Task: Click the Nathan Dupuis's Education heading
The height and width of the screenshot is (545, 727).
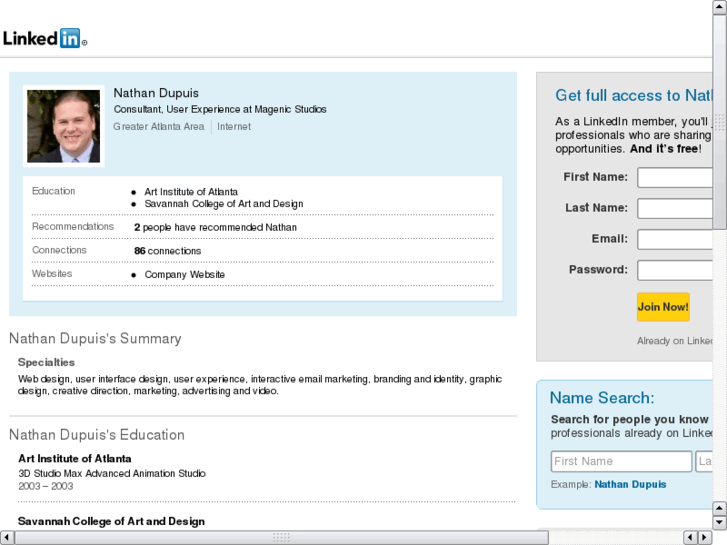Action: tap(97, 435)
